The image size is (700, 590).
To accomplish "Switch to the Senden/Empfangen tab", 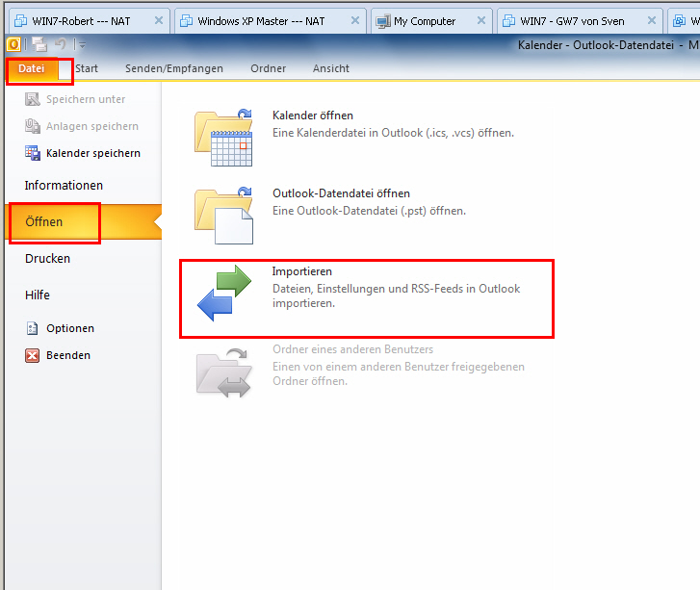I will pyautogui.click(x=174, y=68).
